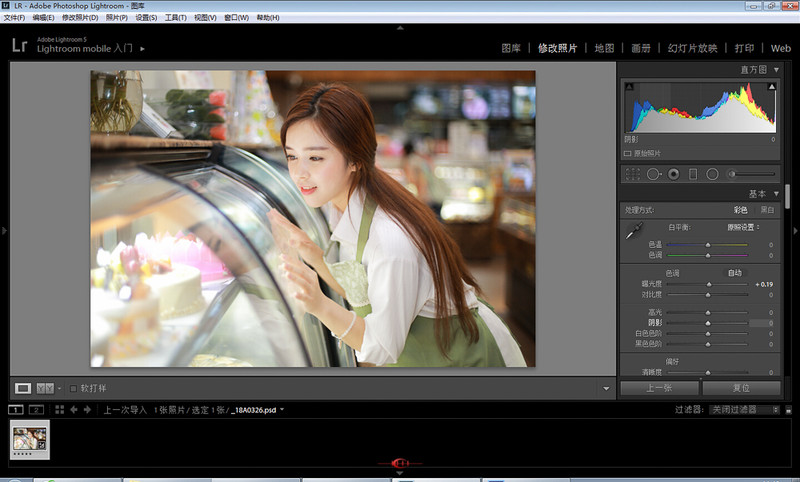The width and height of the screenshot is (800, 482).
Task: Select the filmstrip photo thumbnail
Action: pyautogui.click(x=30, y=440)
